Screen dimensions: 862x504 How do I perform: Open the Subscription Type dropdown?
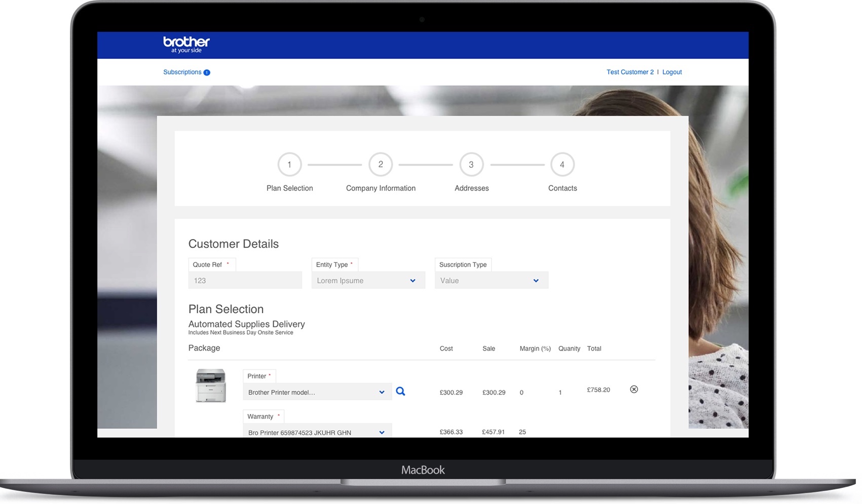click(x=491, y=281)
